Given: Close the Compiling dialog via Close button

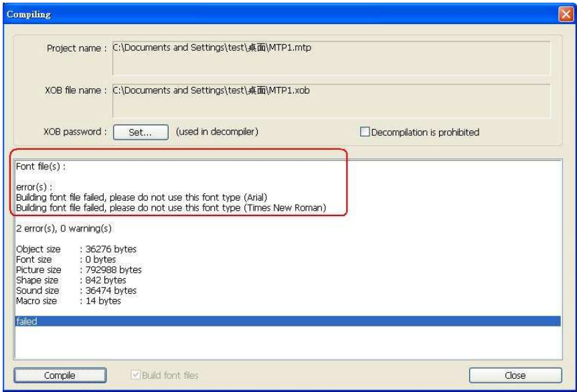Looking at the screenshot, I should point(515,375).
